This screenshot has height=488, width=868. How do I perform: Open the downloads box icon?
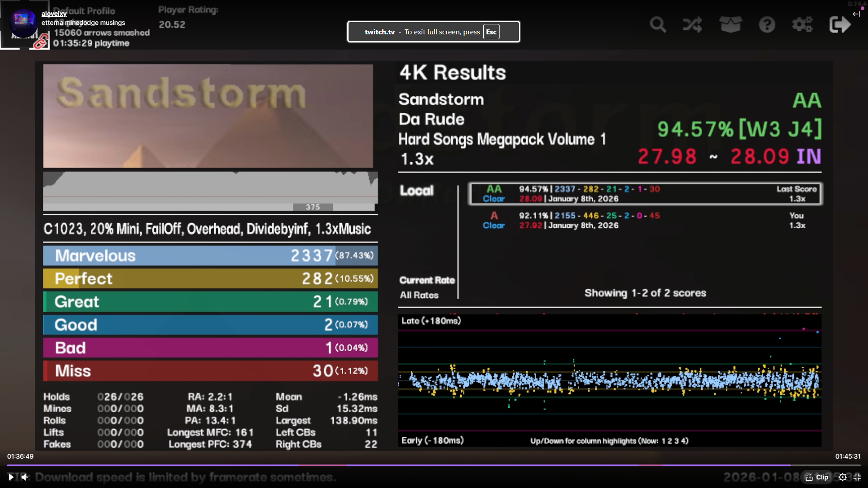point(731,24)
